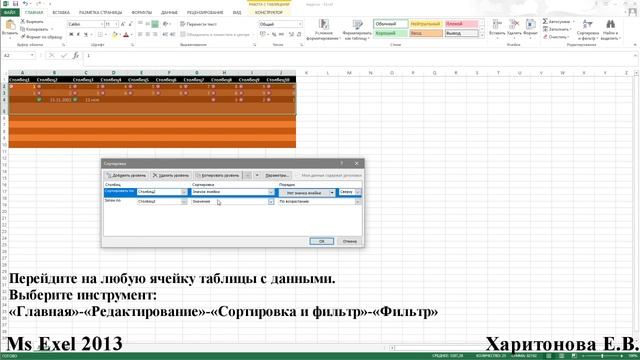Click the Undo arrow in the quick access toolbar
This screenshot has width=640, height=360.
[25, 4]
